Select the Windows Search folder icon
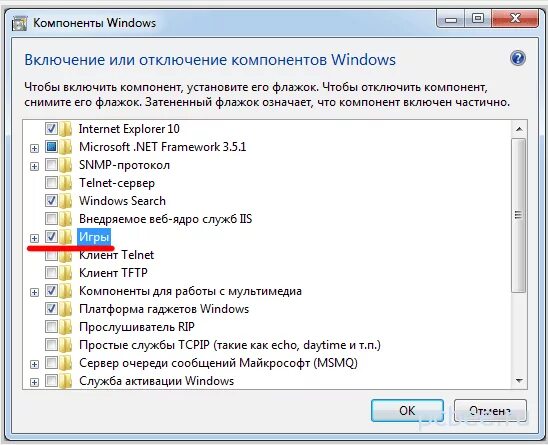This screenshot has width=548, height=445. (x=66, y=201)
